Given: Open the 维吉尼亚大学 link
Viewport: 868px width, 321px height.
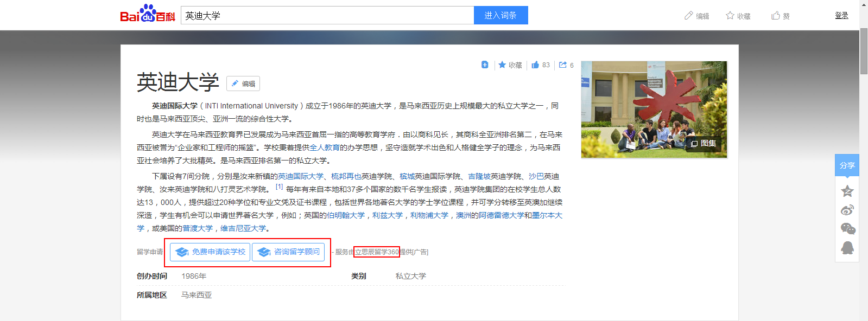Looking at the screenshot, I should coord(243,228).
